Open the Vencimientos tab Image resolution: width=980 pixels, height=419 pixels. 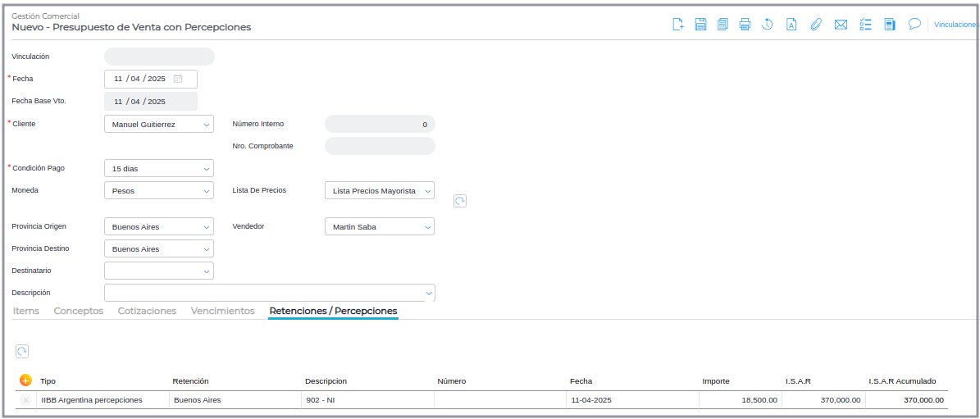222,312
